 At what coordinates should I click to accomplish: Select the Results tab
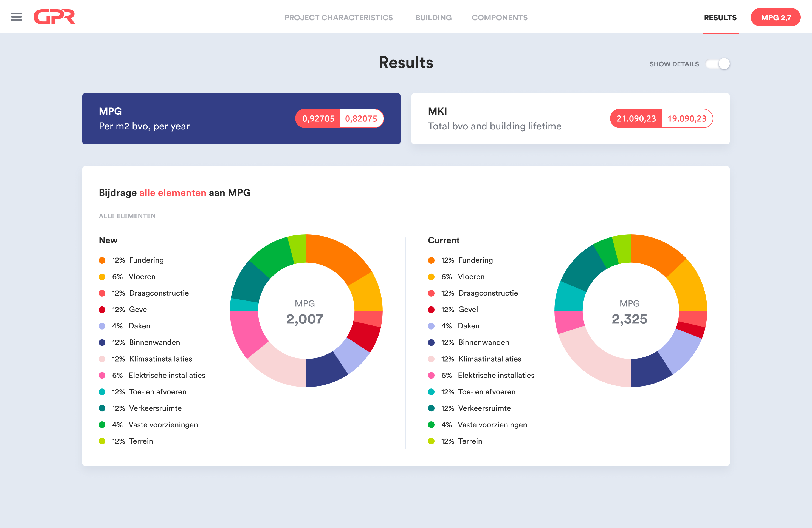pyautogui.click(x=720, y=17)
